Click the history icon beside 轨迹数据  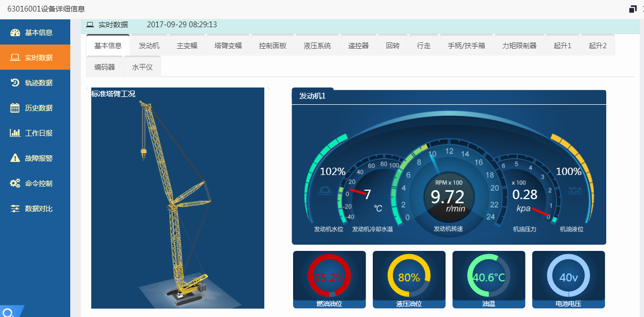tap(15, 83)
